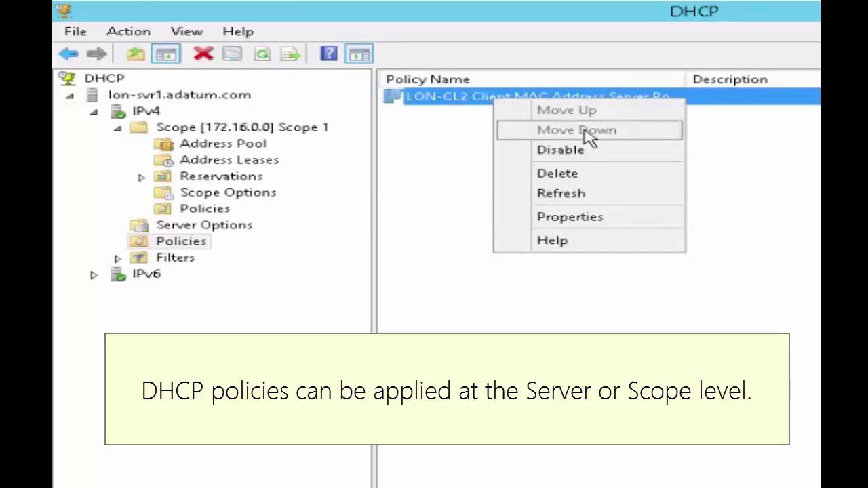Select the Policies folder icon under Scope 1
The height and width of the screenshot is (488, 868).
pos(163,209)
